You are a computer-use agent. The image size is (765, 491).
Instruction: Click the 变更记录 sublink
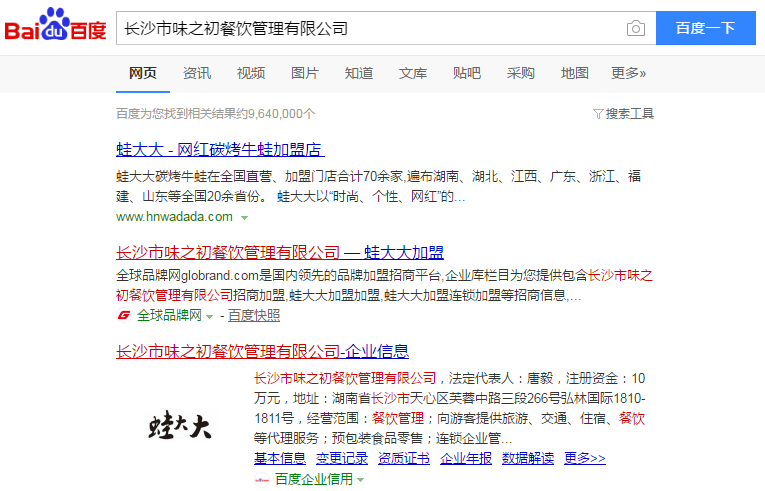[x=341, y=458]
